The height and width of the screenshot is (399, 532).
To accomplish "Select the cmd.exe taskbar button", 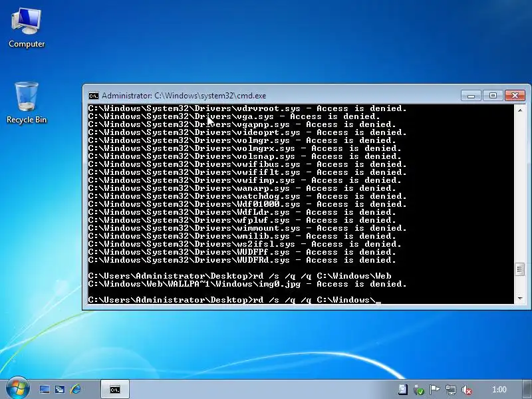I will point(114,389).
